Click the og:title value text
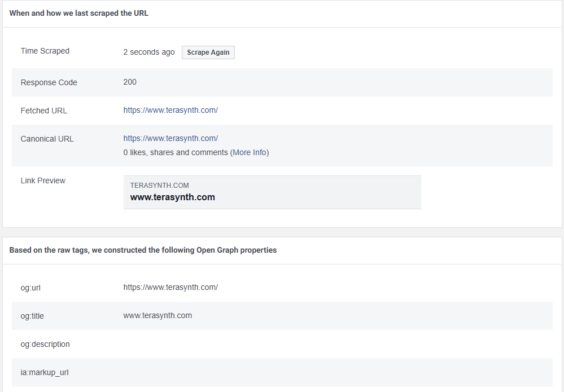Viewport: 564px width, 392px height. tap(158, 315)
